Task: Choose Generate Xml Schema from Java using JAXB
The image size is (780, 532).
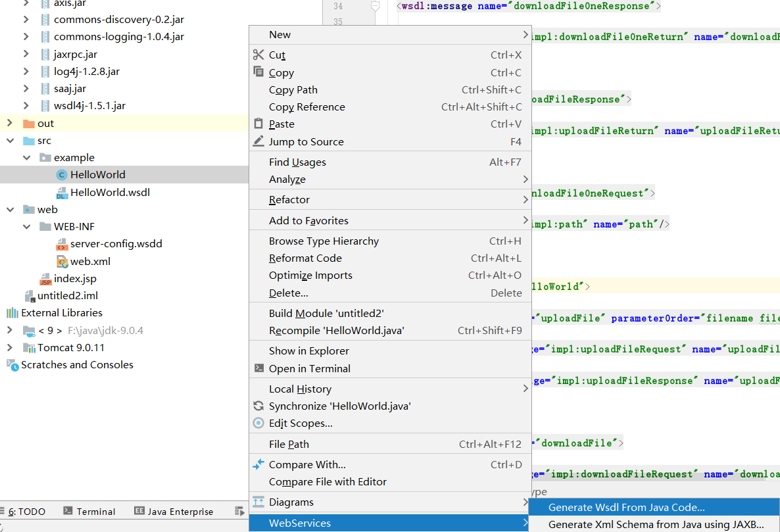Action: (654, 525)
